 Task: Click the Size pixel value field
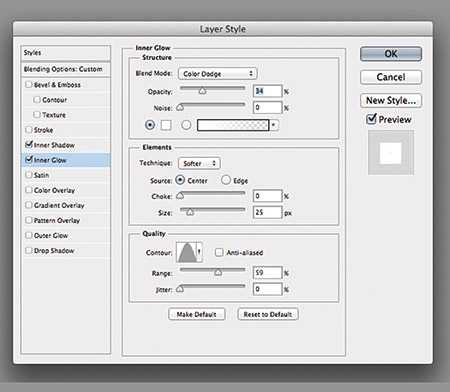click(x=268, y=212)
